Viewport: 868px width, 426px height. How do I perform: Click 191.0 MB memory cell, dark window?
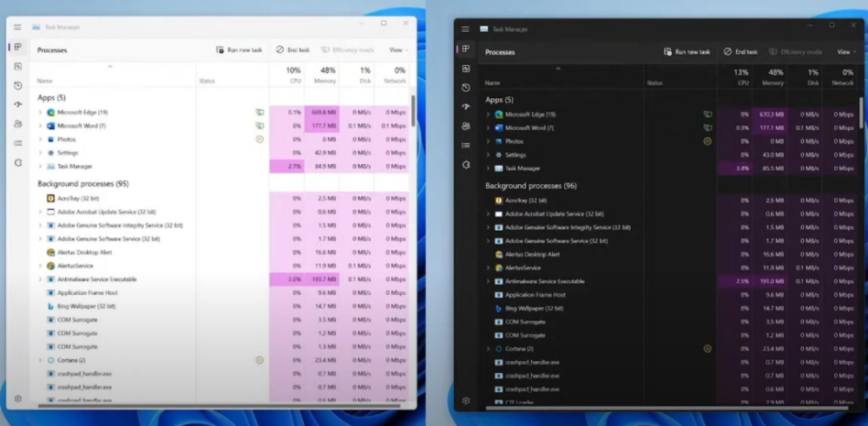point(769,281)
